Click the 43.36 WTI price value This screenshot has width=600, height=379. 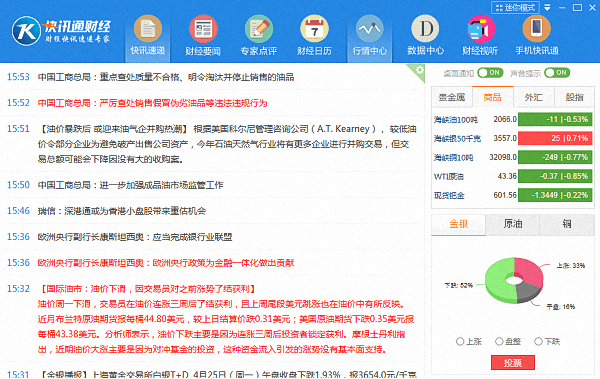pos(507,176)
